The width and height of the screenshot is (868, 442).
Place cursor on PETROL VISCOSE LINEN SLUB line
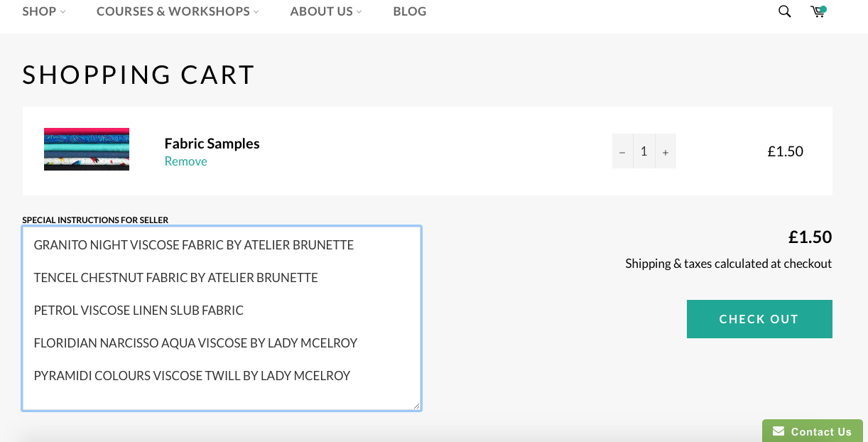(x=139, y=311)
